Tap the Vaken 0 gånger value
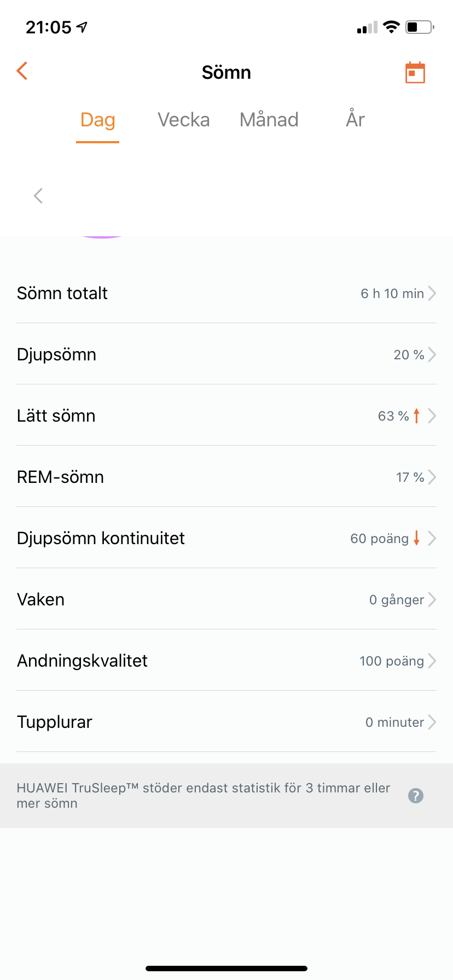Viewport: 453px width, 980px height. click(x=396, y=600)
